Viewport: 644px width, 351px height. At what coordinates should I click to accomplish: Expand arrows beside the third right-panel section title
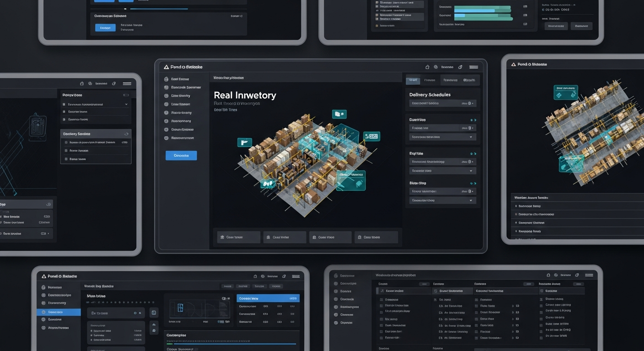(x=473, y=154)
